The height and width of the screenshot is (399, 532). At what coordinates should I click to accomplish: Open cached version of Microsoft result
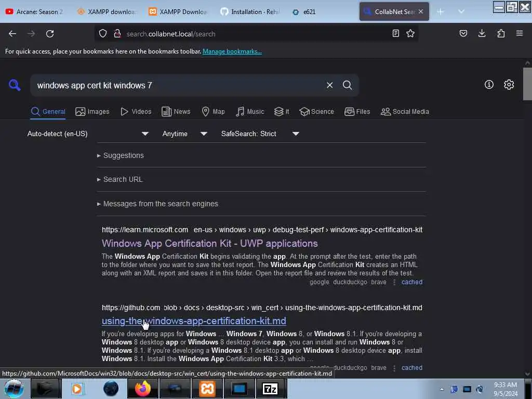point(412,282)
